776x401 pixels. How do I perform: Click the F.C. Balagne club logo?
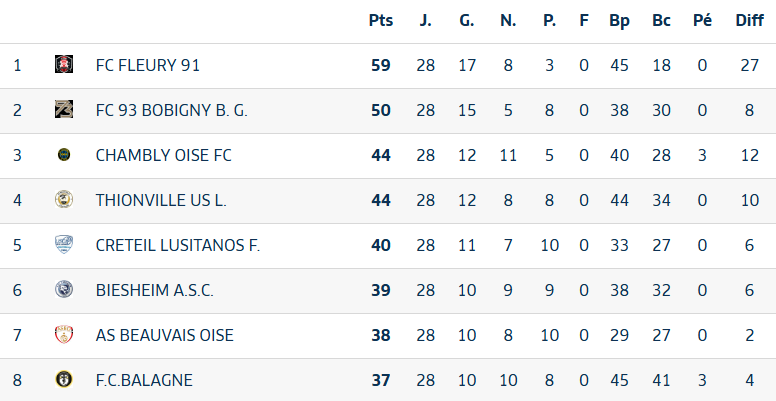coord(64,380)
